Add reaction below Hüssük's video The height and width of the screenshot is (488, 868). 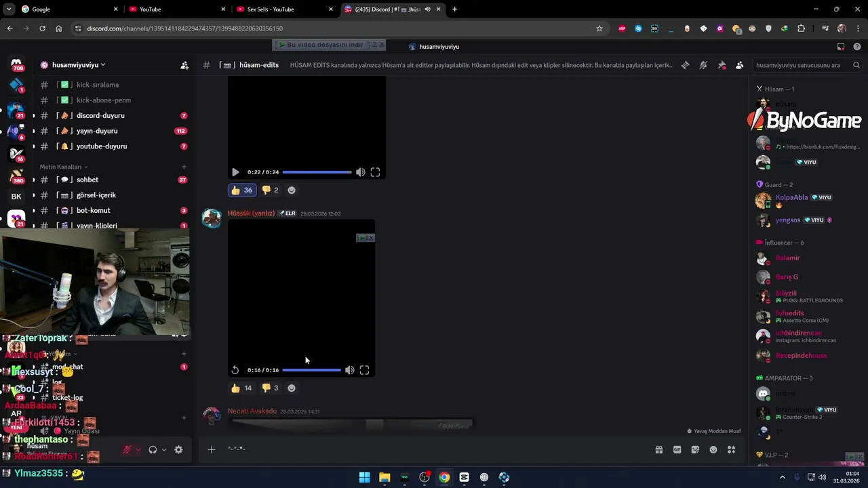(292, 388)
